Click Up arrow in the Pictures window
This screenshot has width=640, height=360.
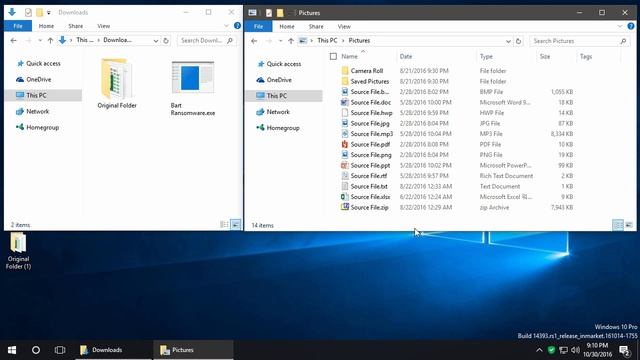coord(291,41)
